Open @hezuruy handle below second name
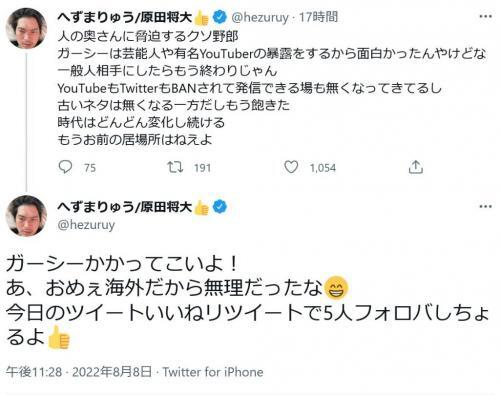This screenshot has height=395, width=500. pyautogui.click(x=86, y=225)
